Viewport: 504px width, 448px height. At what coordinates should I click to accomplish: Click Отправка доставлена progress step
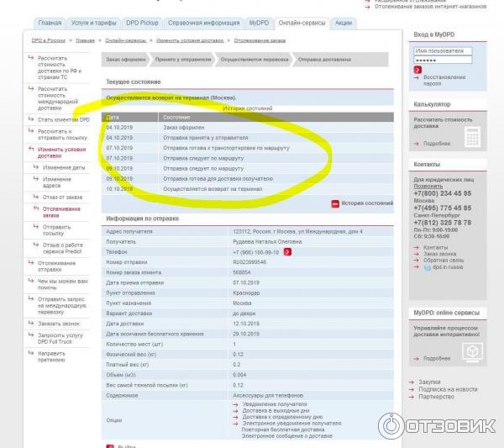(x=324, y=60)
